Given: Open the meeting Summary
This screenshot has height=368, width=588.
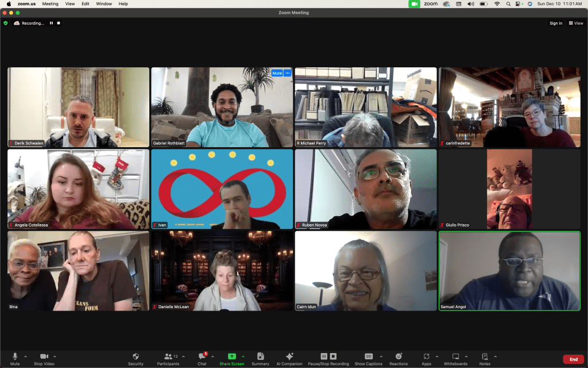Looking at the screenshot, I should (260, 358).
